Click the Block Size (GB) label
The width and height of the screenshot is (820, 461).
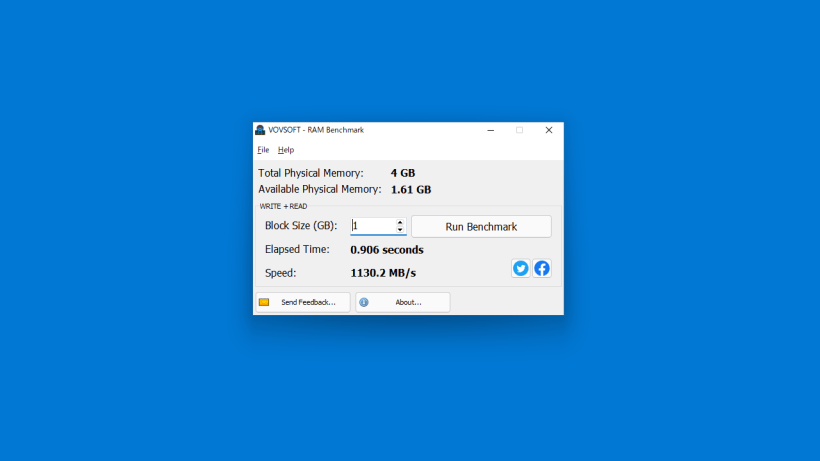coord(301,226)
